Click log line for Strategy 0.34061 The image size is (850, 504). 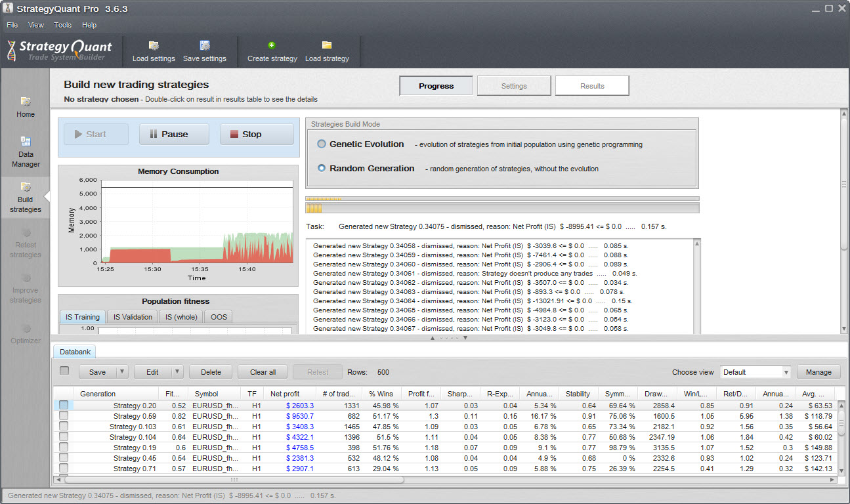(475, 273)
